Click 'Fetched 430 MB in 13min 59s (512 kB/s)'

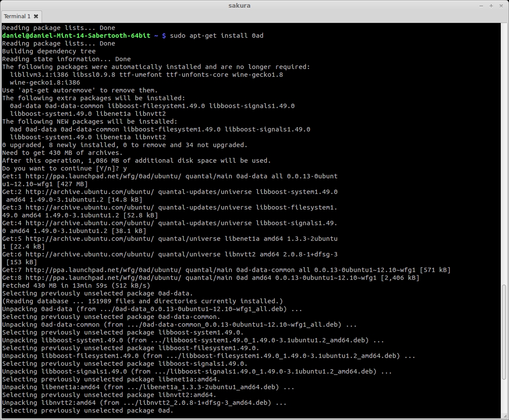pyautogui.click(x=76, y=285)
